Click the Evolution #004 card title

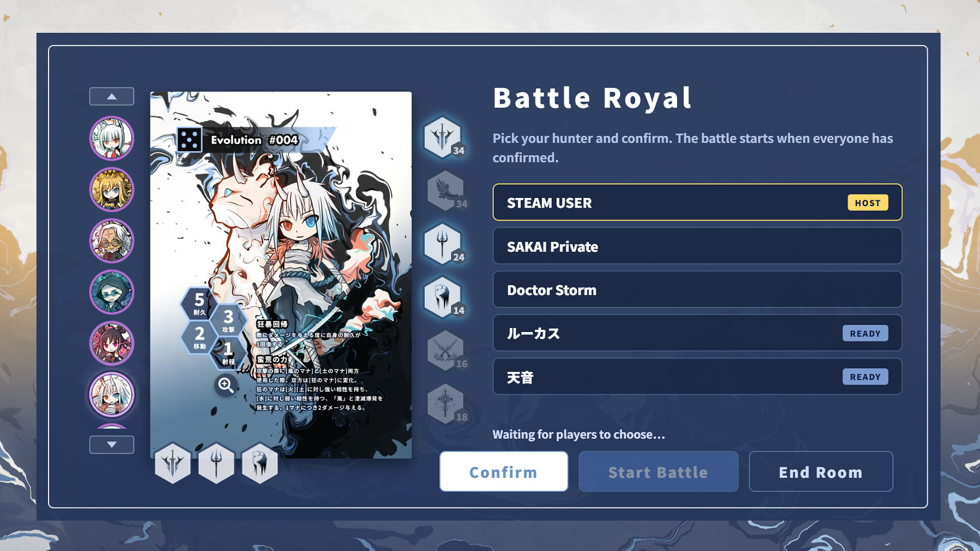pyautogui.click(x=254, y=140)
